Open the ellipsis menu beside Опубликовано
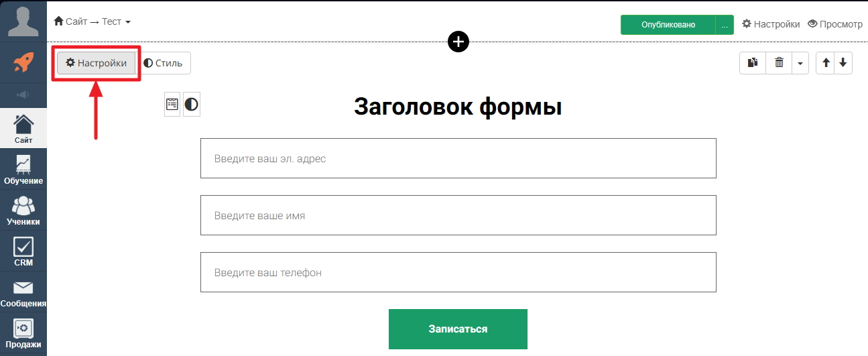The height and width of the screenshot is (356, 868). click(x=725, y=25)
